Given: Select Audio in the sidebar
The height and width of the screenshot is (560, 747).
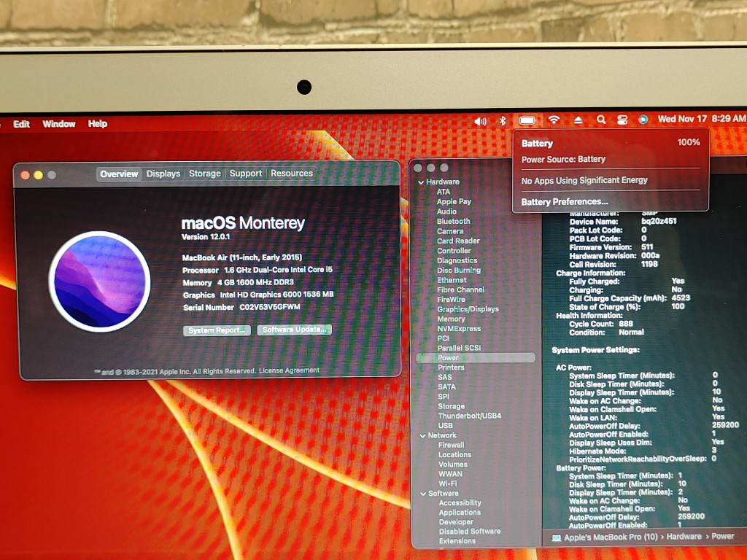Looking at the screenshot, I should pyautogui.click(x=446, y=211).
